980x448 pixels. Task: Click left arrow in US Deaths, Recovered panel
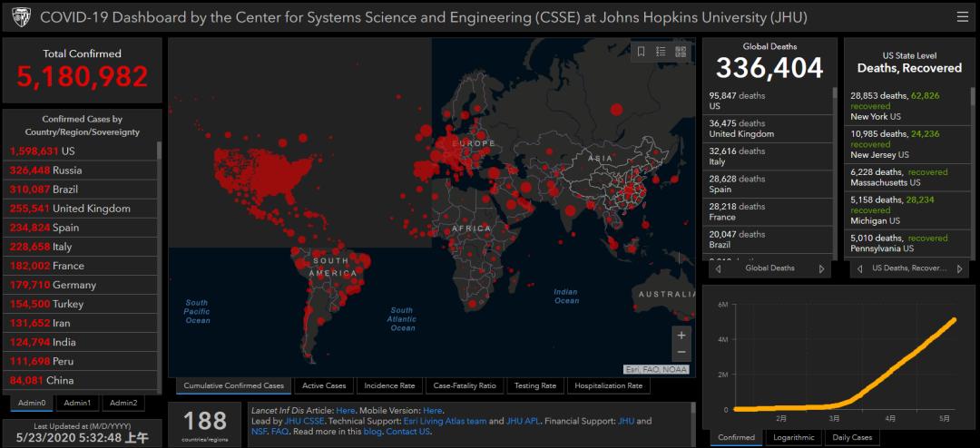click(858, 268)
